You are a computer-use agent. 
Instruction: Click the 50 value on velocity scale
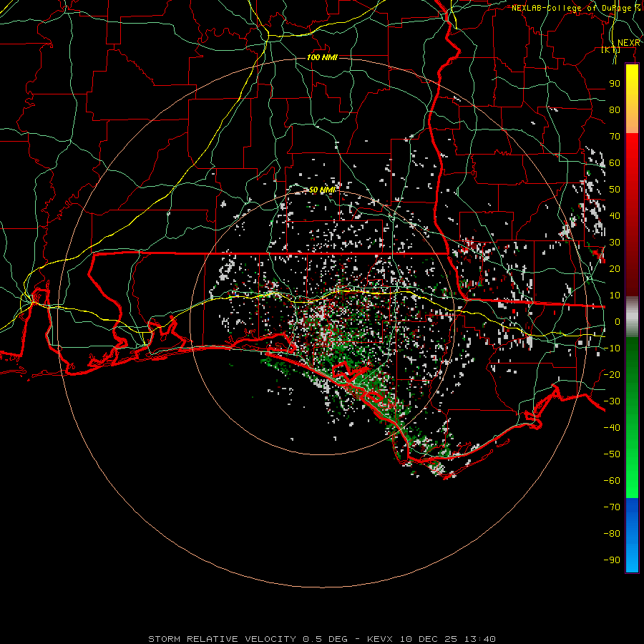pyautogui.click(x=615, y=190)
